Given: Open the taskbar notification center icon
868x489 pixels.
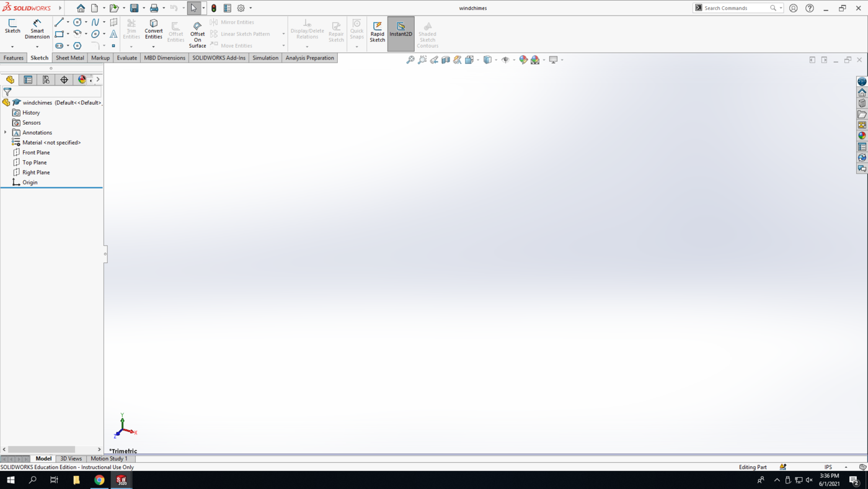Looking at the screenshot, I should [854, 480].
